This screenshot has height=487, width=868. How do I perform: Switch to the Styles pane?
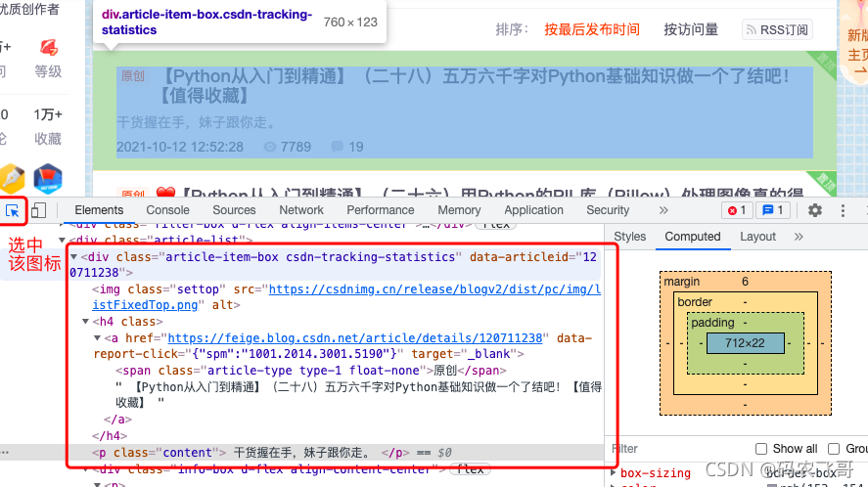pyautogui.click(x=630, y=237)
